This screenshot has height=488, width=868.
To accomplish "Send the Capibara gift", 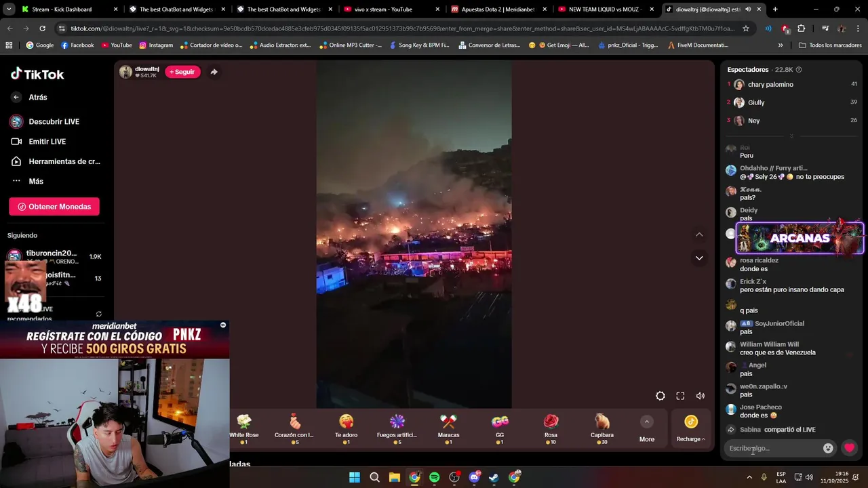I will 602,429.
